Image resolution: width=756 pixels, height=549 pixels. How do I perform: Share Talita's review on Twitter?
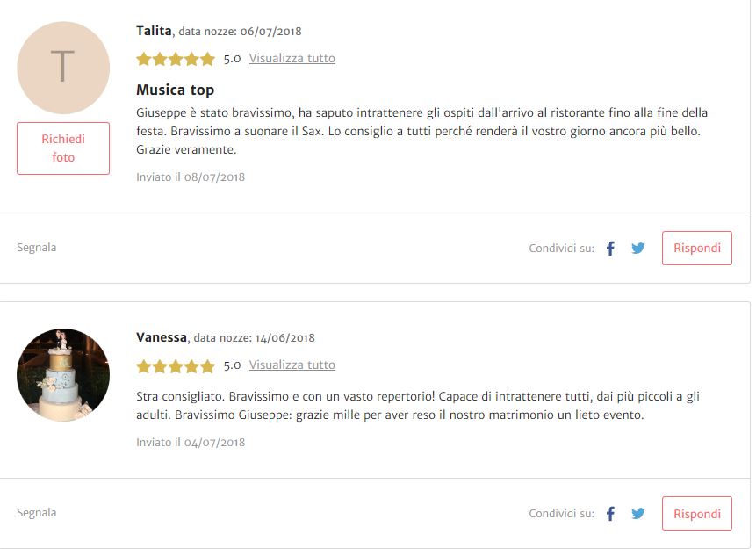pyautogui.click(x=637, y=249)
